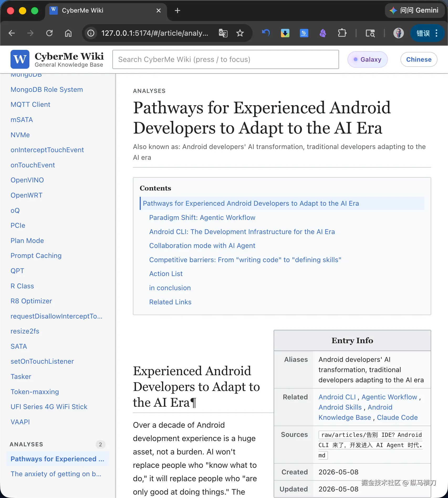This screenshot has height=498, width=448.
Task: Select Pathways for Experienced analysis in sidebar
Action: [x=58, y=459]
